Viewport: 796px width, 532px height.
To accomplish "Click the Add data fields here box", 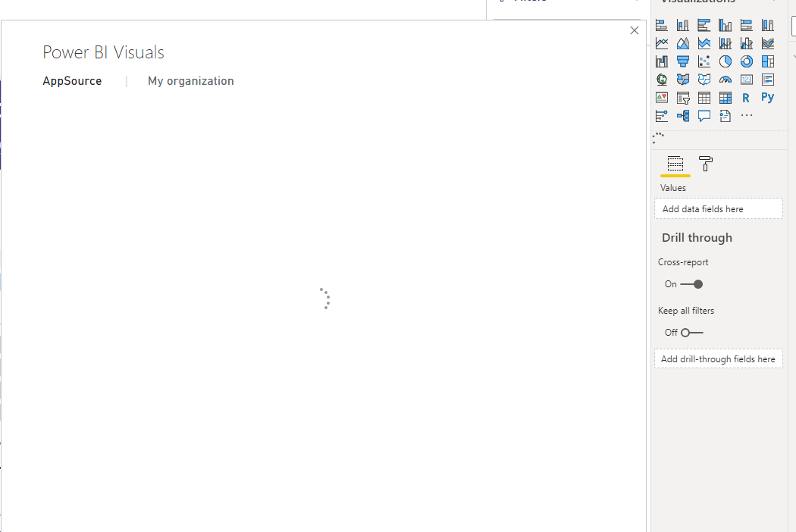I will click(x=719, y=208).
